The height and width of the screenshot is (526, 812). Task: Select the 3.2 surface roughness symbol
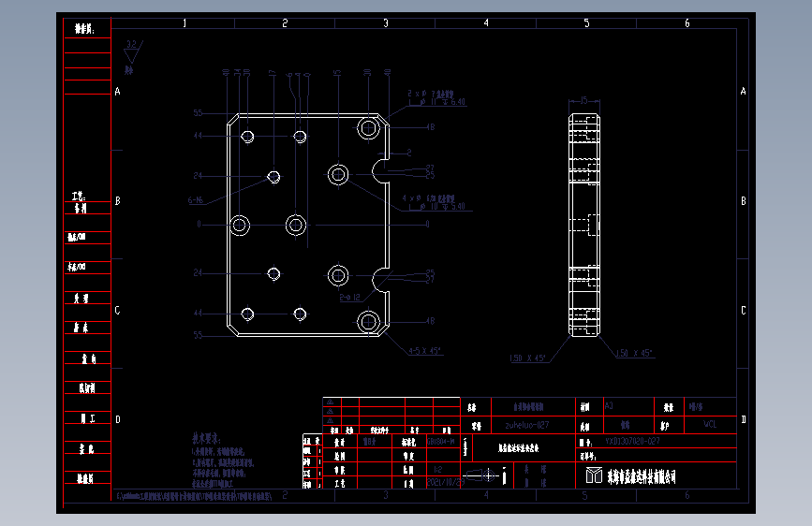click(x=133, y=51)
